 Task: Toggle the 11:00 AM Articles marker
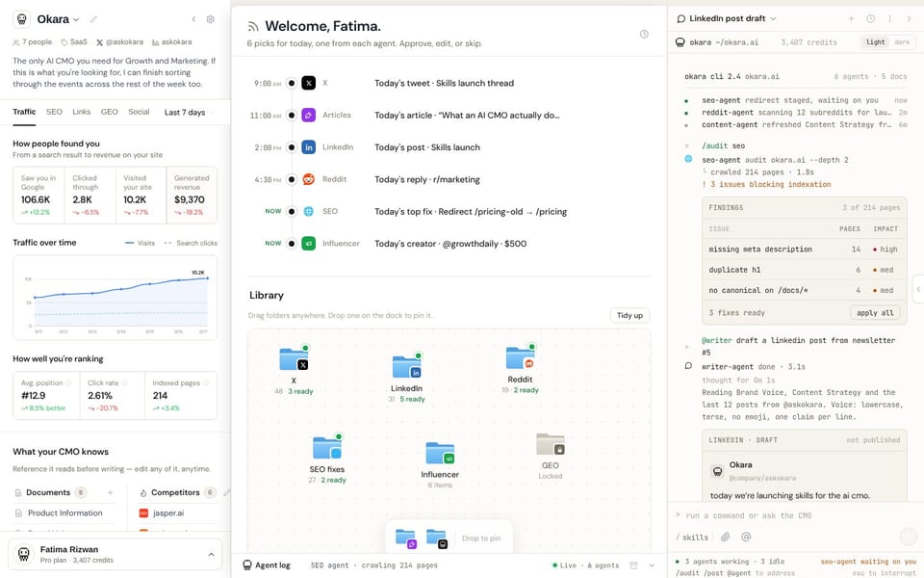291,115
